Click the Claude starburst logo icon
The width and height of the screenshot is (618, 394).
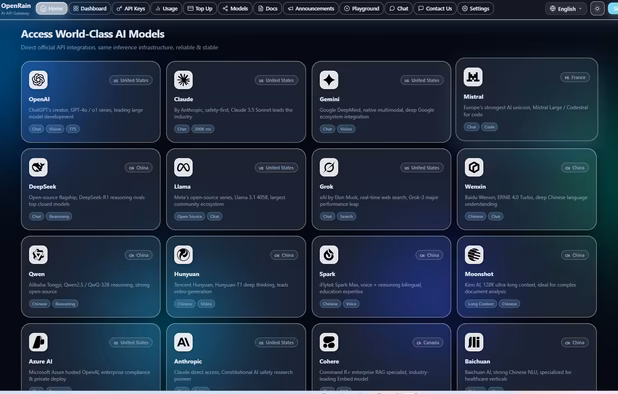pyautogui.click(x=183, y=80)
